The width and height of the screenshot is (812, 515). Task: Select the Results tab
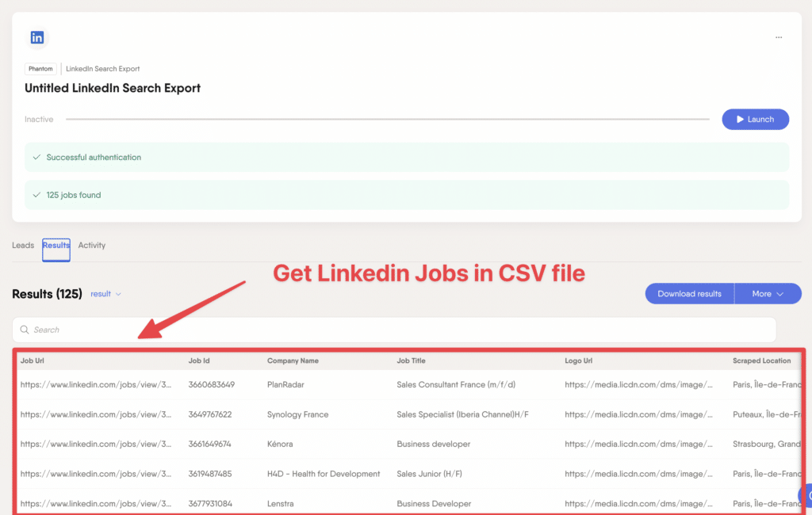tap(56, 250)
